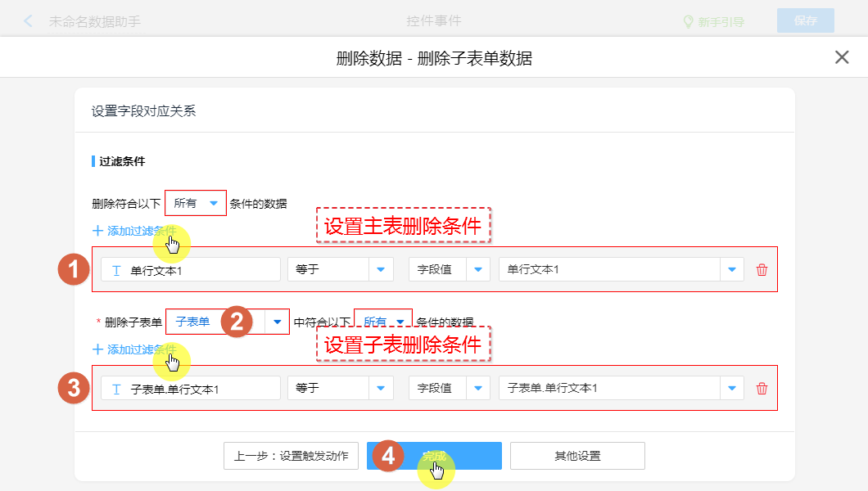Delete the main table filter condition row
This screenshot has width=868, height=491.
click(x=762, y=270)
